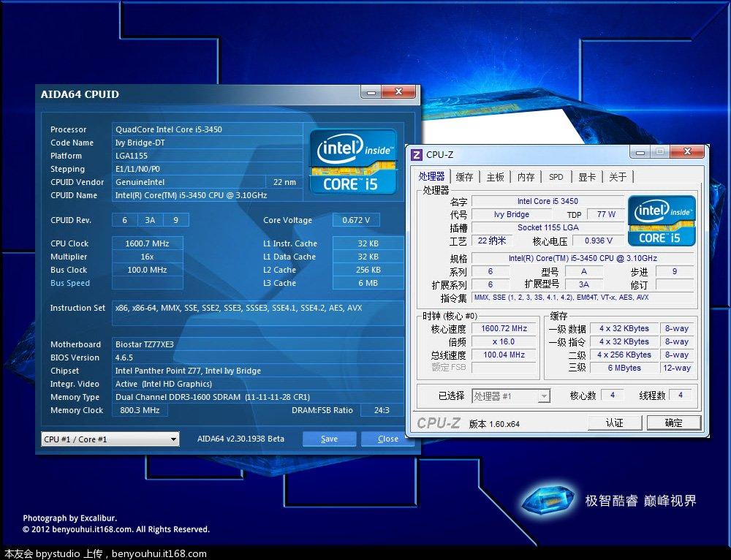
Task: Close the AIDA64 CPUID window
Action: [398, 92]
